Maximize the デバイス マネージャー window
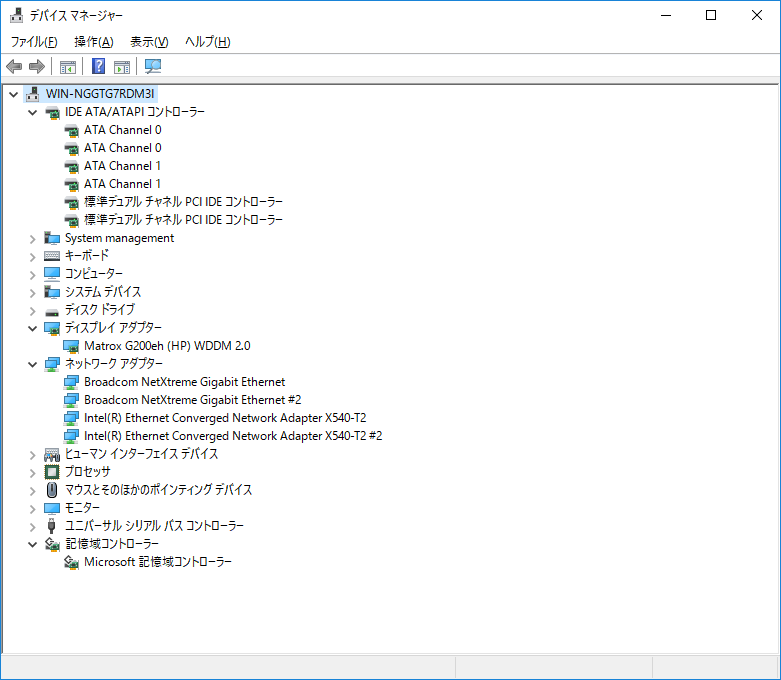This screenshot has width=781, height=680. [x=711, y=15]
